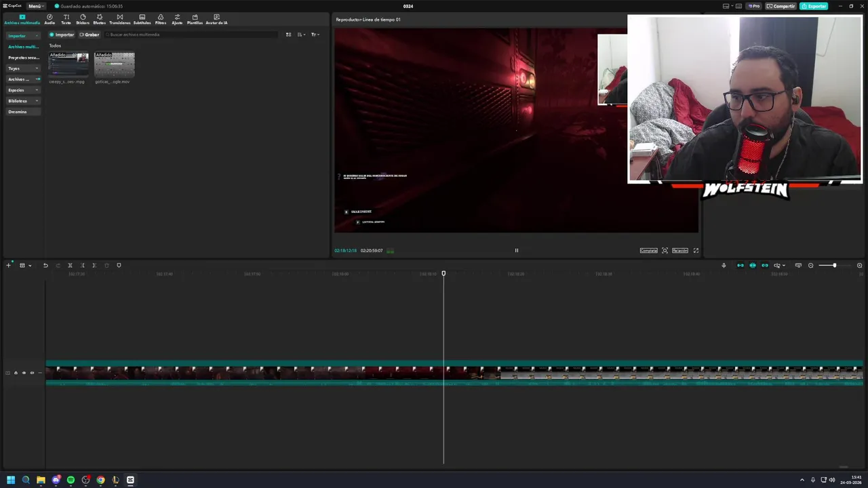
Task: Click the split clip tool icon
Action: point(70,265)
